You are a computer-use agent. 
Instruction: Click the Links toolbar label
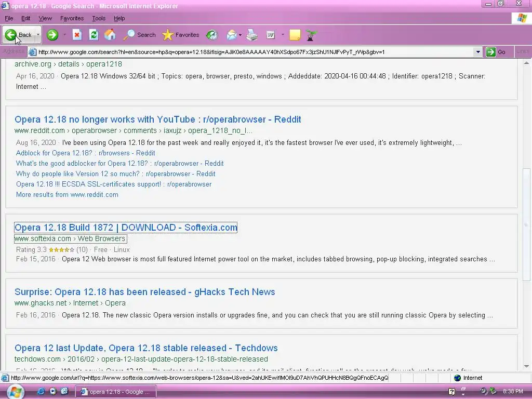[523, 51]
